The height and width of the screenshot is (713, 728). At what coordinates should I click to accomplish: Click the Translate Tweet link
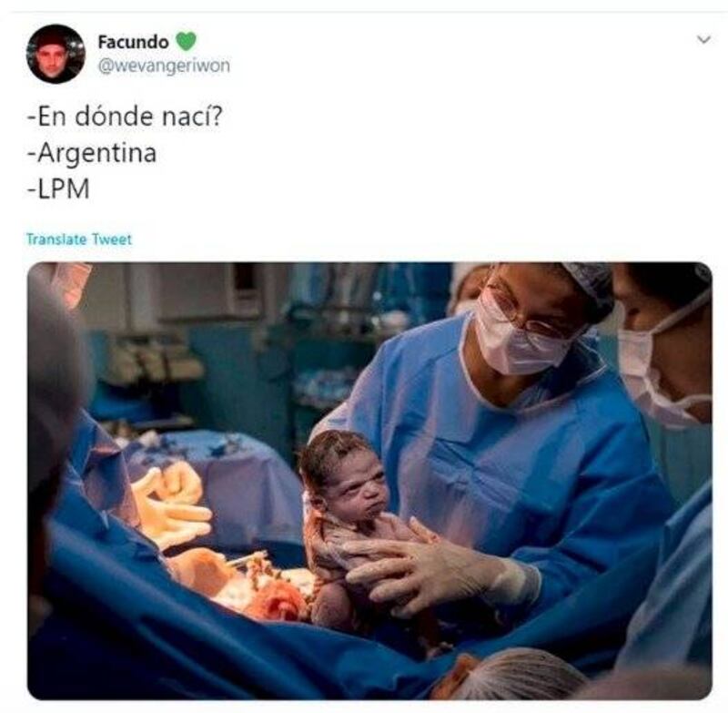79,239
